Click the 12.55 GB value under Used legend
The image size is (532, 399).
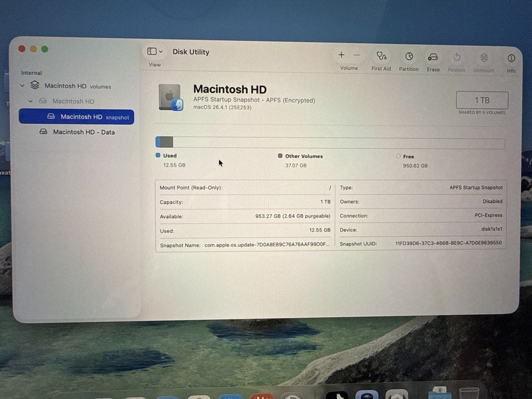[x=174, y=165]
